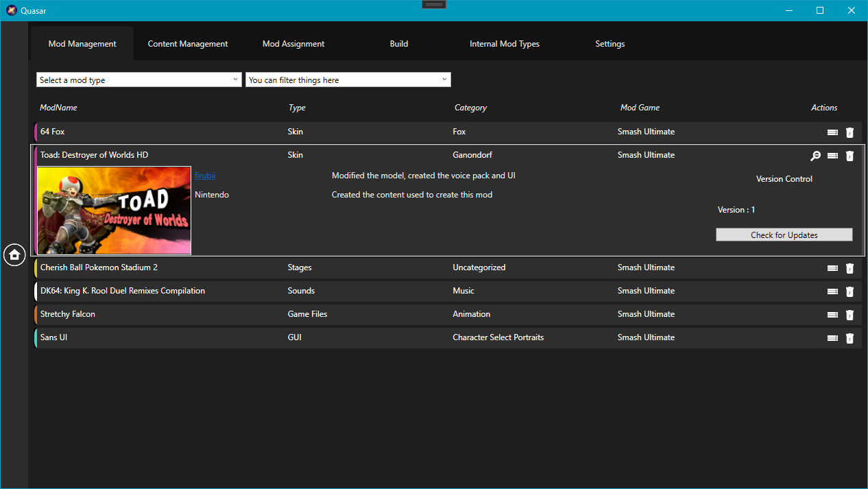Open the Select a mod type dropdown
The width and height of the screenshot is (868, 489).
137,79
